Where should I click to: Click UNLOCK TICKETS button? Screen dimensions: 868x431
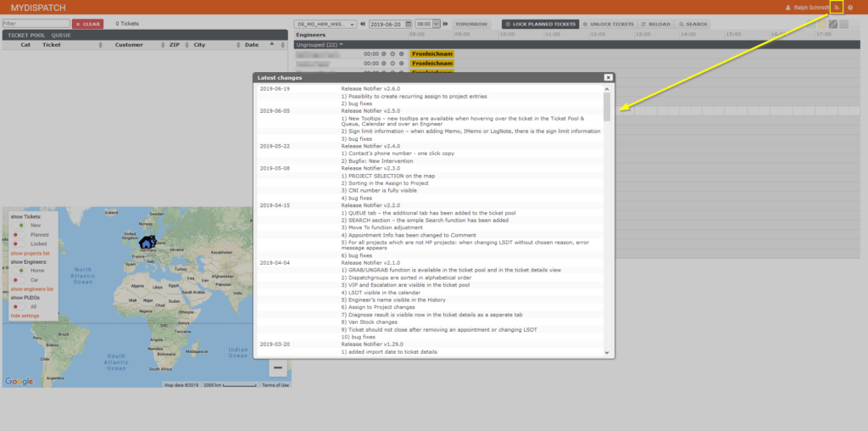tap(609, 25)
